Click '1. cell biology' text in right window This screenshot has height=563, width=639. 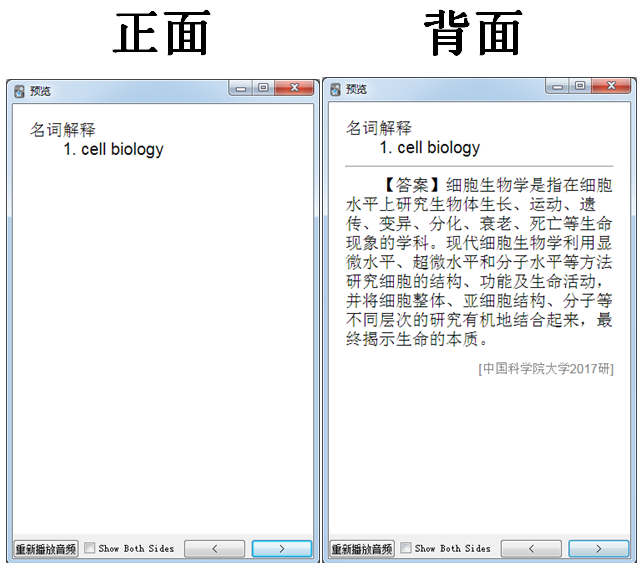[x=430, y=148]
